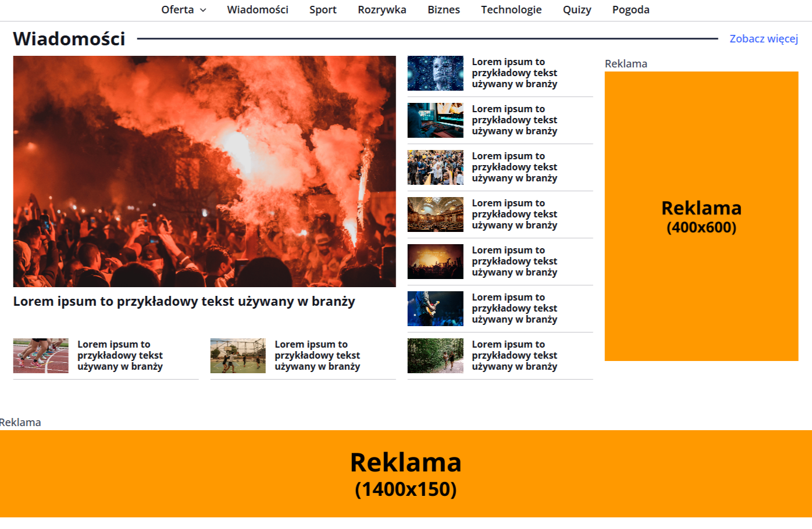Click the main article headline under big photo

pos(184,301)
